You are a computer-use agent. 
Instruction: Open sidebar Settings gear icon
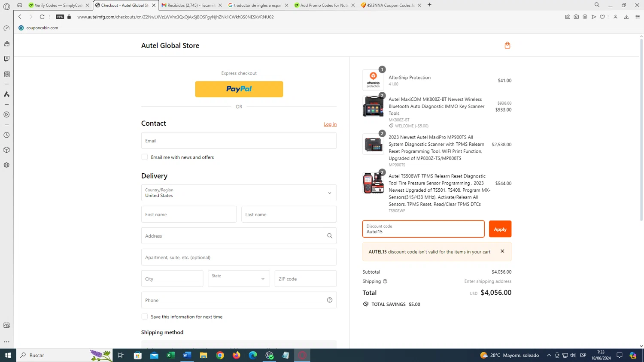tap(6, 165)
